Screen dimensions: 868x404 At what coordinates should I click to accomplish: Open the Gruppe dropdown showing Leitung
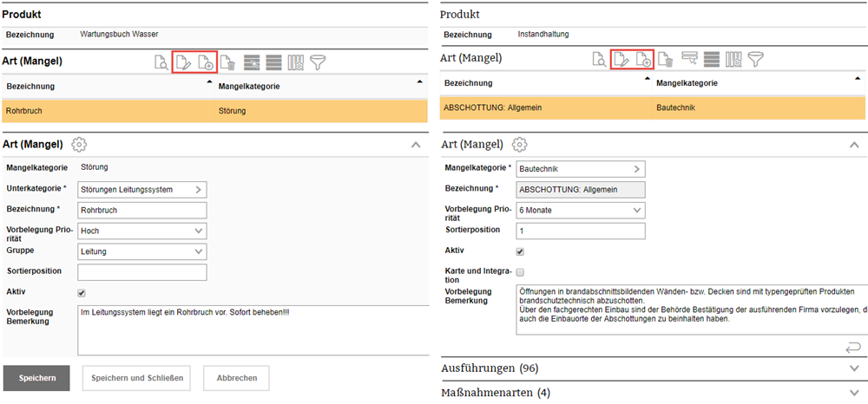(x=141, y=251)
